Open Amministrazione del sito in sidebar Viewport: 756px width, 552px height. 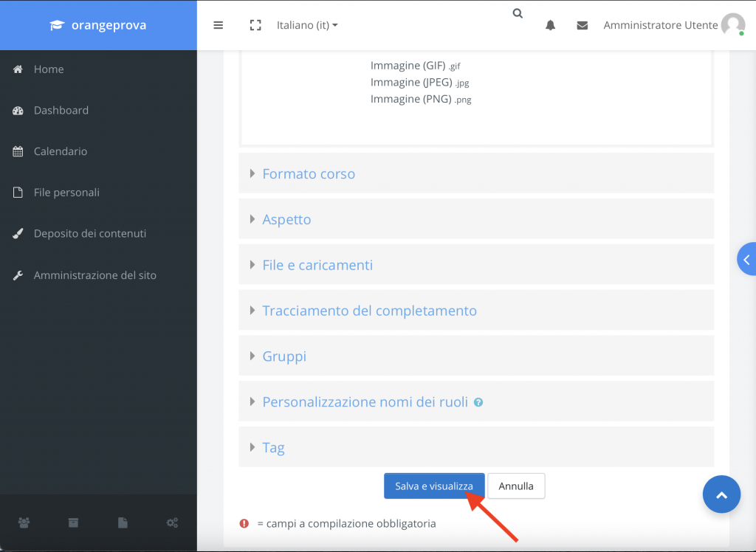pos(95,275)
